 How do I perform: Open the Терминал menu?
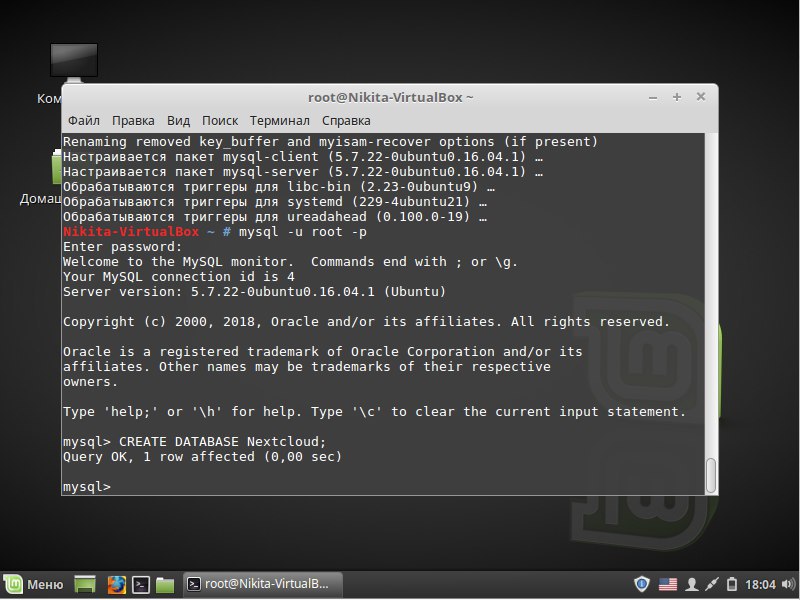click(280, 121)
